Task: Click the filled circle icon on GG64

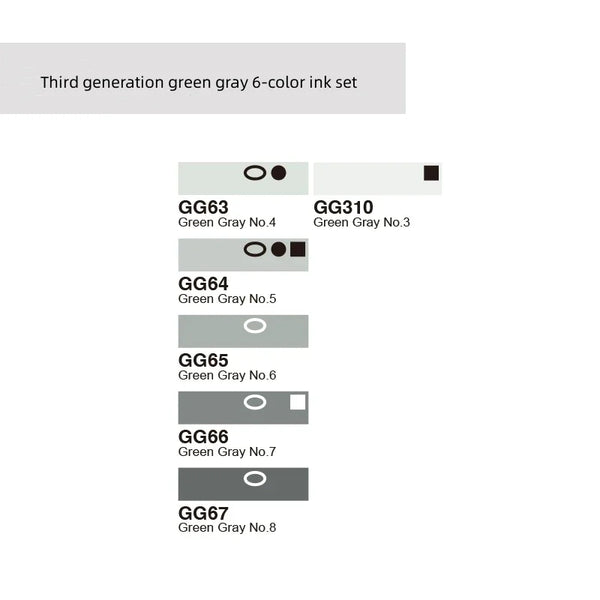Action: click(x=278, y=249)
